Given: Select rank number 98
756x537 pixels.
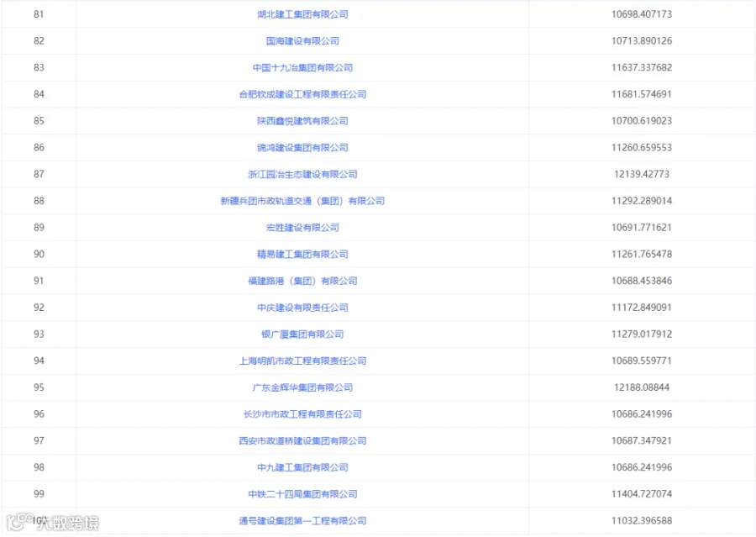Looking at the screenshot, I should tap(39, 467).
